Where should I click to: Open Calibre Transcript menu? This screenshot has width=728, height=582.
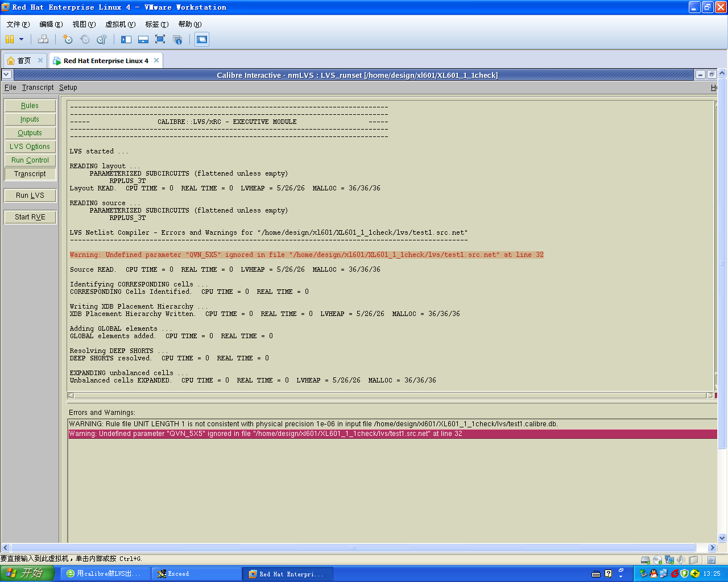tap(38, 88)
